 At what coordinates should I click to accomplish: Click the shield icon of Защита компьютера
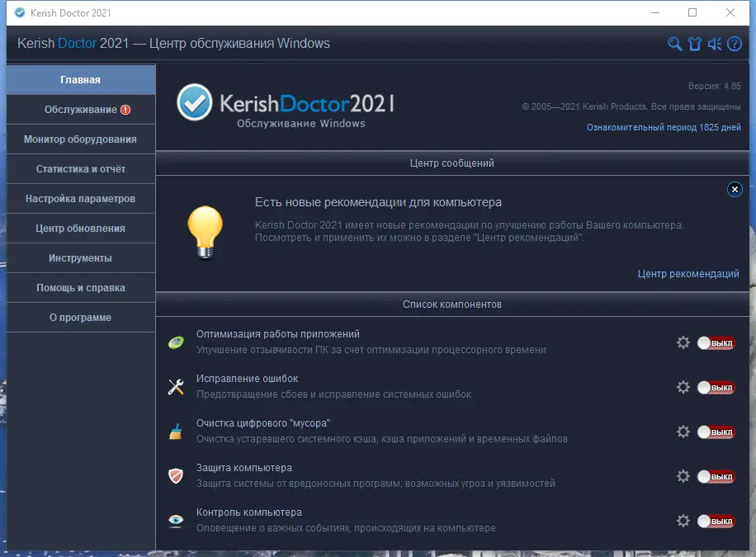pos(175,476)
